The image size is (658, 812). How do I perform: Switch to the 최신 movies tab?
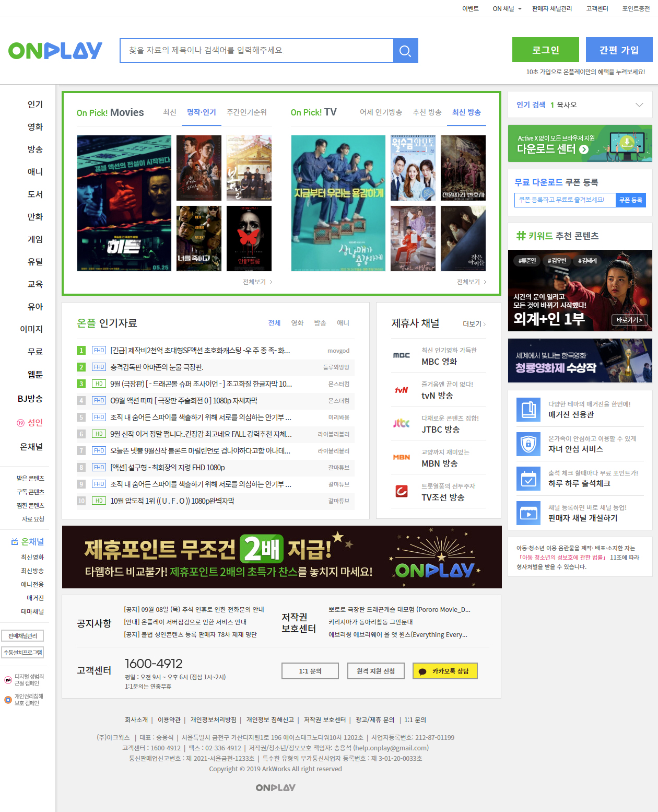point(169,112)
